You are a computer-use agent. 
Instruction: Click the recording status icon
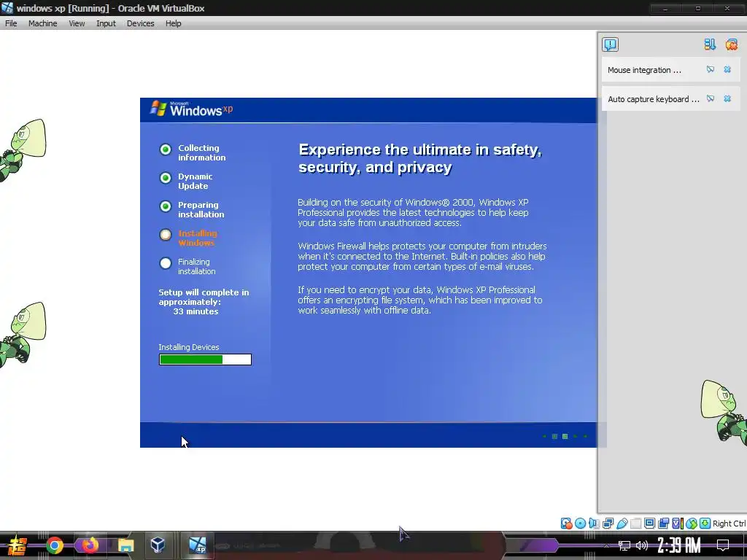coord(663,524)
